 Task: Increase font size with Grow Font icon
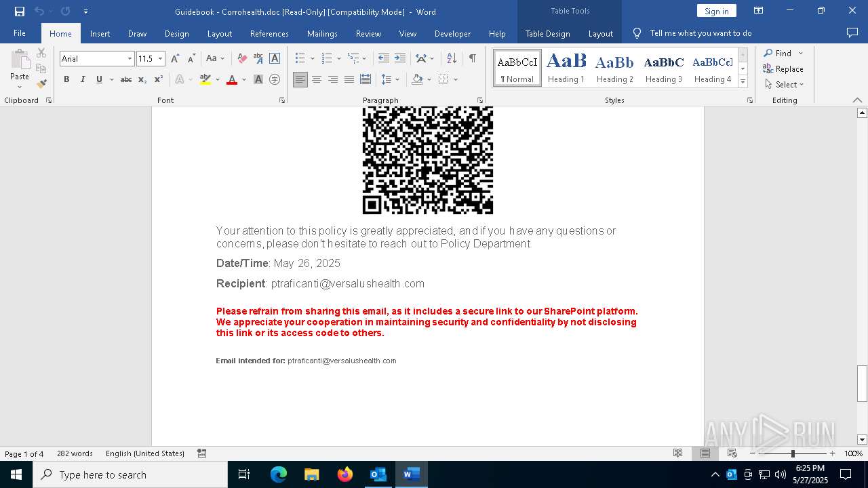175,58
